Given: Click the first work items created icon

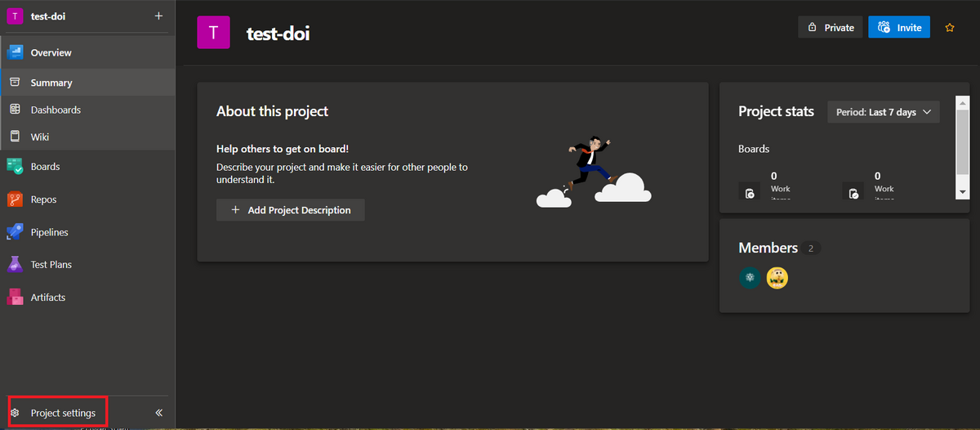Looking at the screenshot, I should pyautogui.click(x=749, y=193).
